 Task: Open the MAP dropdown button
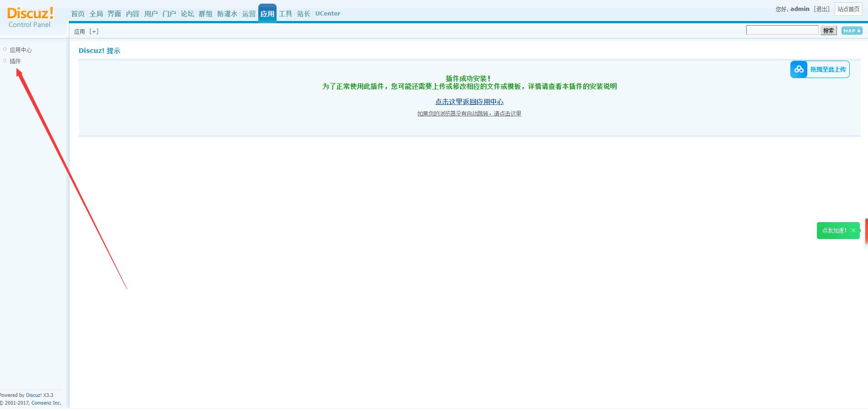(852, 31)
